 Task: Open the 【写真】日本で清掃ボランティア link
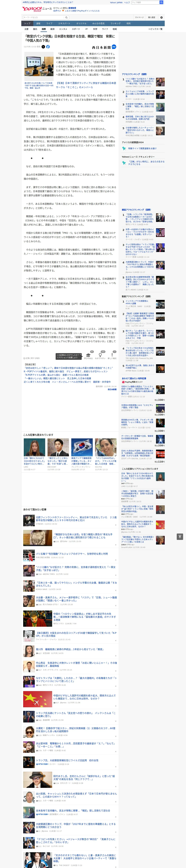tap(86, 85)
